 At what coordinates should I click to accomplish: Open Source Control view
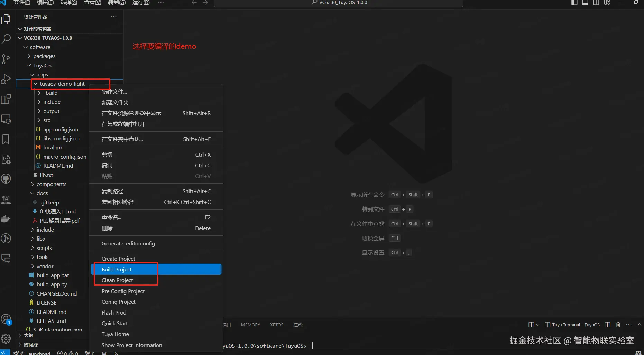6,59
